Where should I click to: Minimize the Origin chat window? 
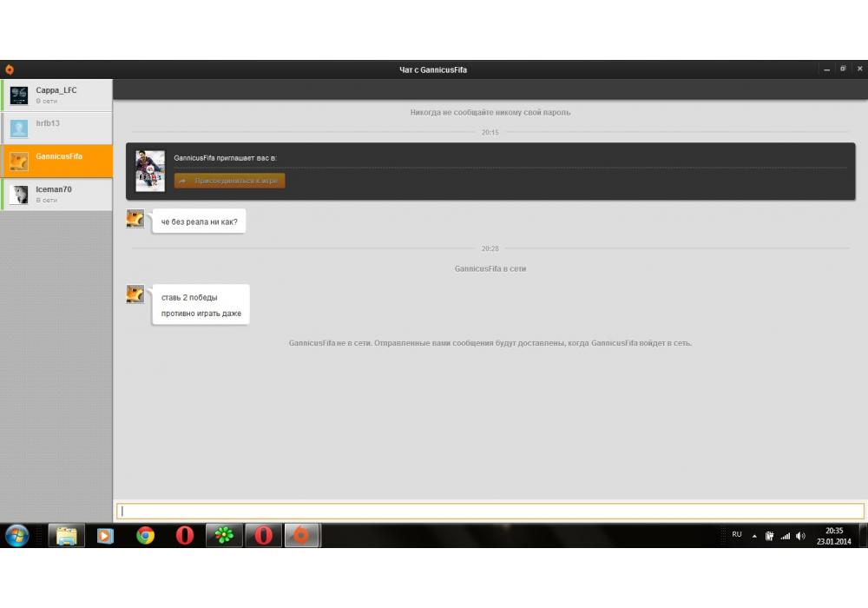(826, 69)
